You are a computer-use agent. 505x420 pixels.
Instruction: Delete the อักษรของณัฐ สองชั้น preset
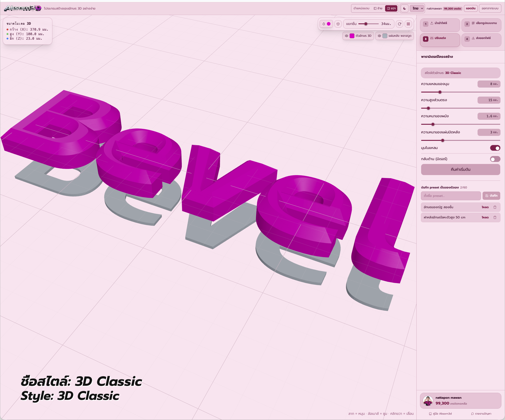point(495,207)
